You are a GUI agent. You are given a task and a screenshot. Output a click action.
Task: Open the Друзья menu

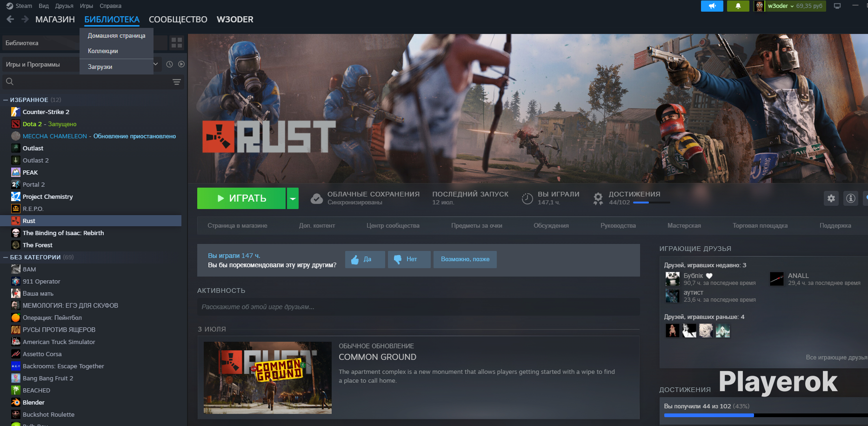click(64, 6)
